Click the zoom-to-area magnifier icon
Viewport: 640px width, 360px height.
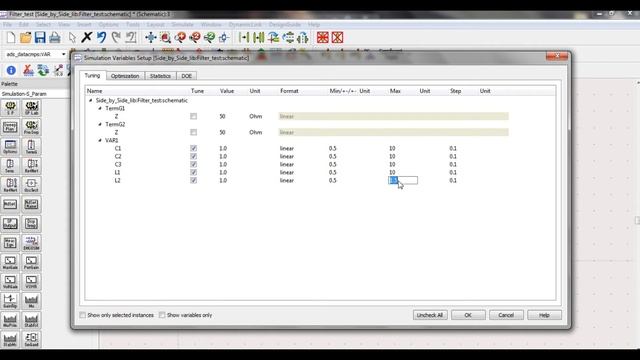click(x=165, y=38)
